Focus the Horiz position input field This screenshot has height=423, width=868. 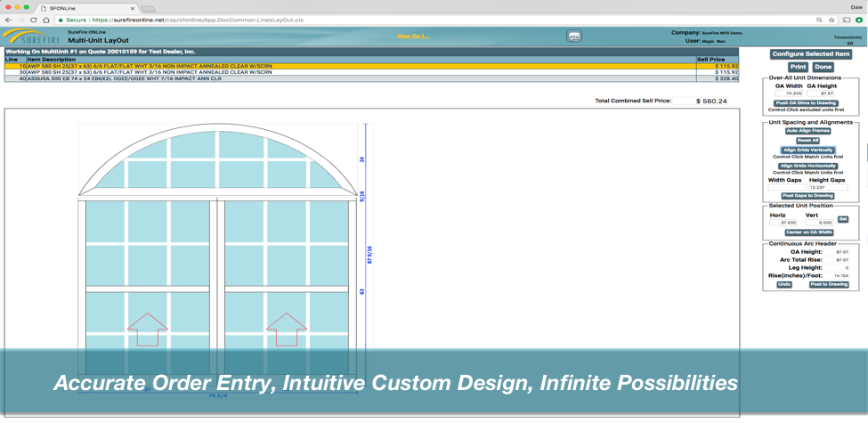pyautogui.click(x=783, y=222)
